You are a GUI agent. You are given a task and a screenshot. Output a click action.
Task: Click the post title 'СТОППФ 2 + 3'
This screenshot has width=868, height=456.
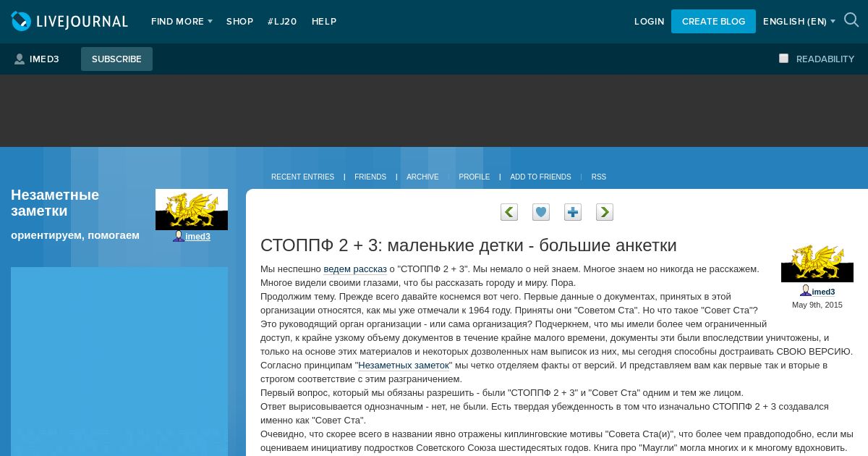pyautogui.click(x=468, y=245)
